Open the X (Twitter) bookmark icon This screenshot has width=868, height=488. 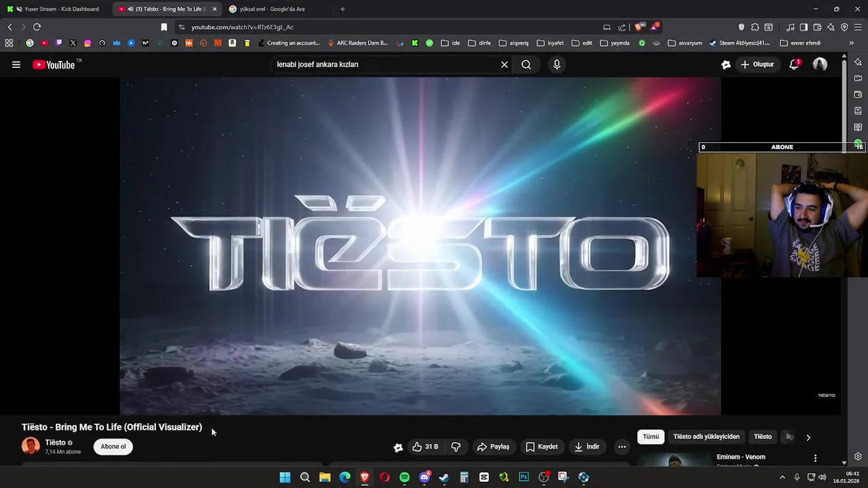tap(73, 43)
